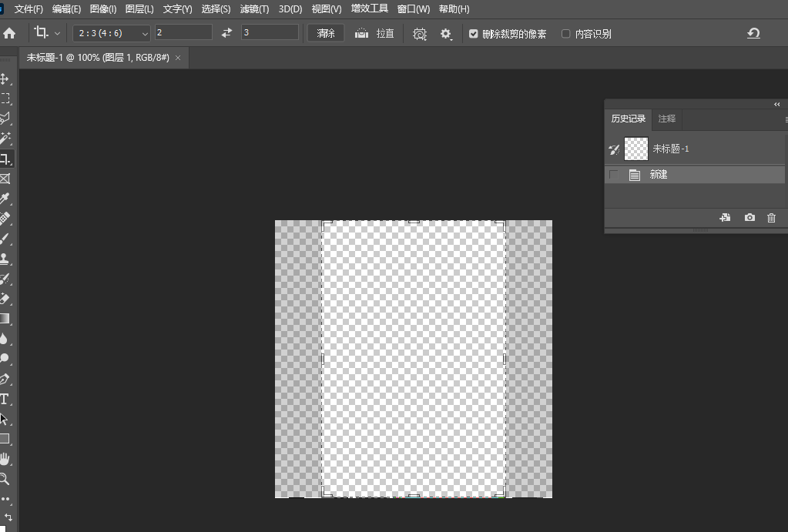The width and height of the screenshot is (788, 532).
Task: Enable 内容识别 checkbox
Action: coord(566,33)
